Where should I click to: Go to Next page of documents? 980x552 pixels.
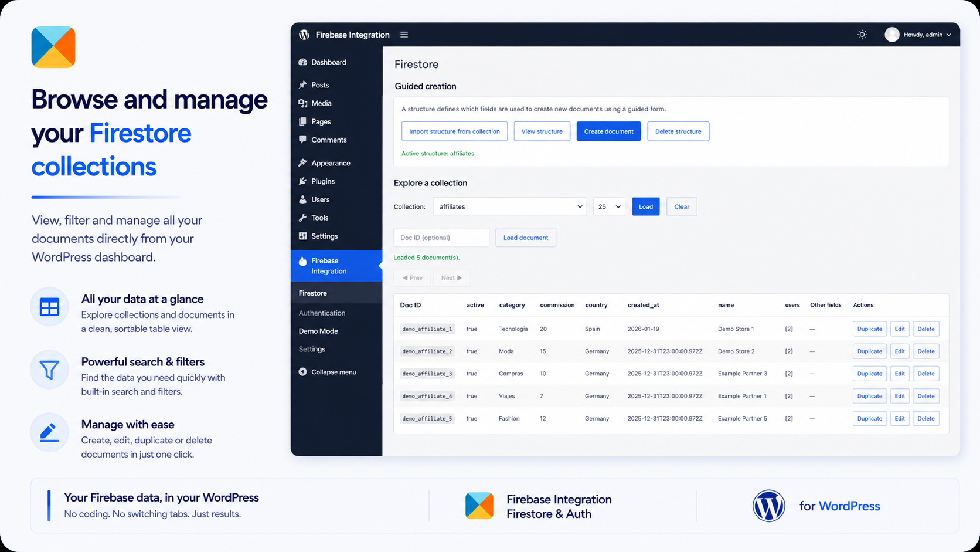pos(451,278)
